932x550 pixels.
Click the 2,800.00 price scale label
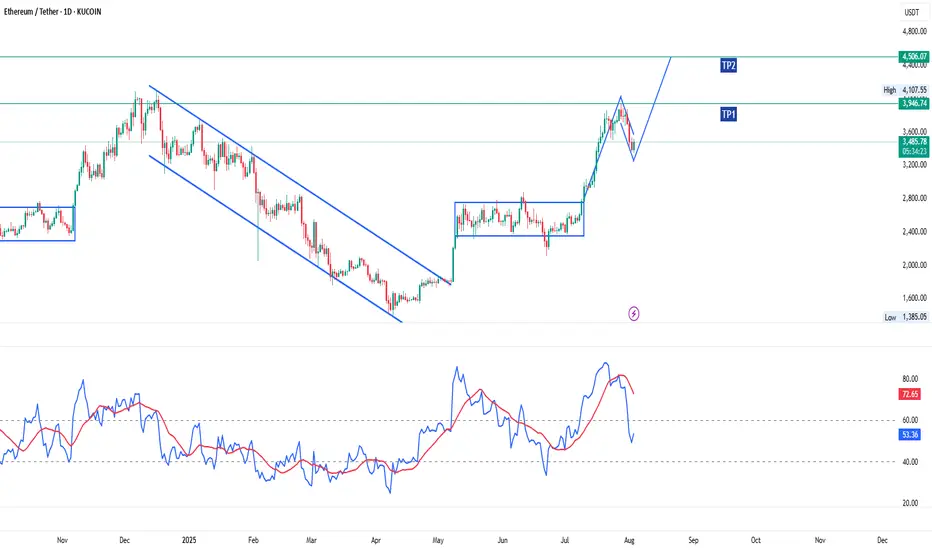tap(914, 198)
